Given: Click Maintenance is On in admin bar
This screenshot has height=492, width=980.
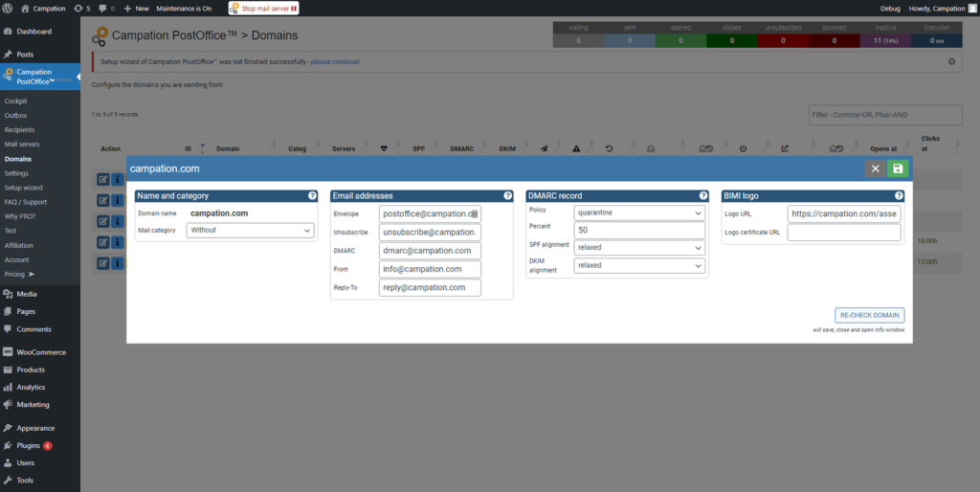Looking at the screenshot, I should [184, 9].
